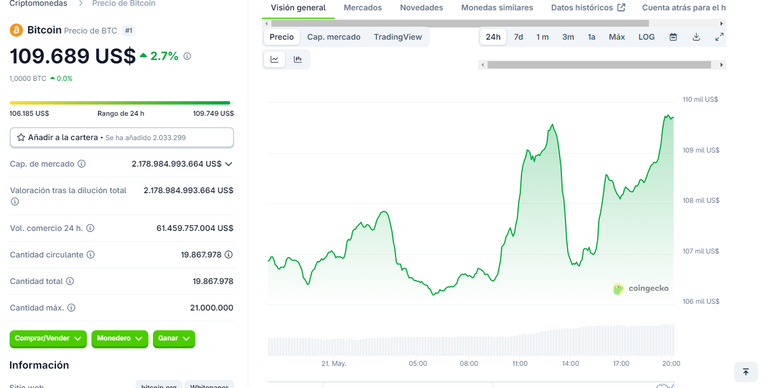Switch to candlestick chart icon
Image resolution: width=768 pixels, height=388 pixels.
tap(297, 59)
